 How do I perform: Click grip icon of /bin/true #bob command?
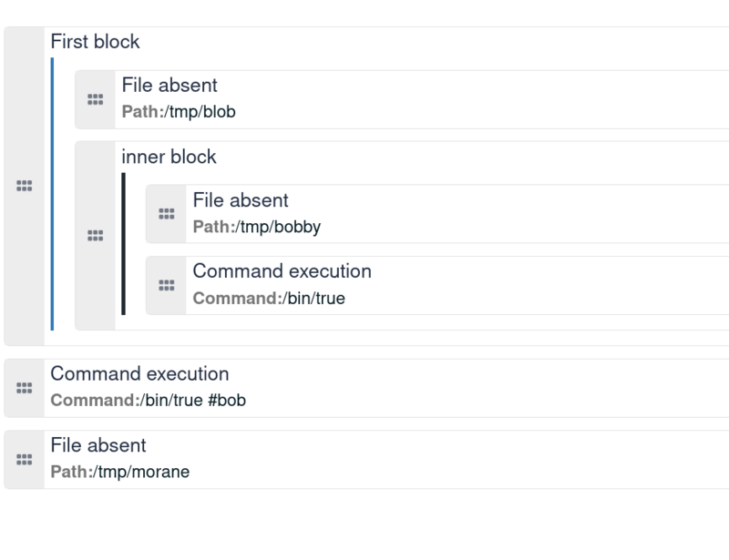pyautogui.click(x=25, y=388)
